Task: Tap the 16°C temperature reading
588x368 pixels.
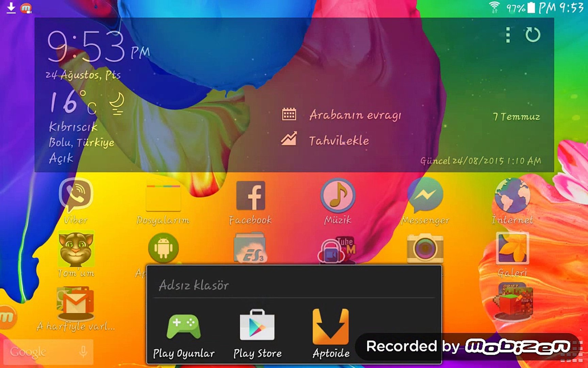Action: pos(73,102)
